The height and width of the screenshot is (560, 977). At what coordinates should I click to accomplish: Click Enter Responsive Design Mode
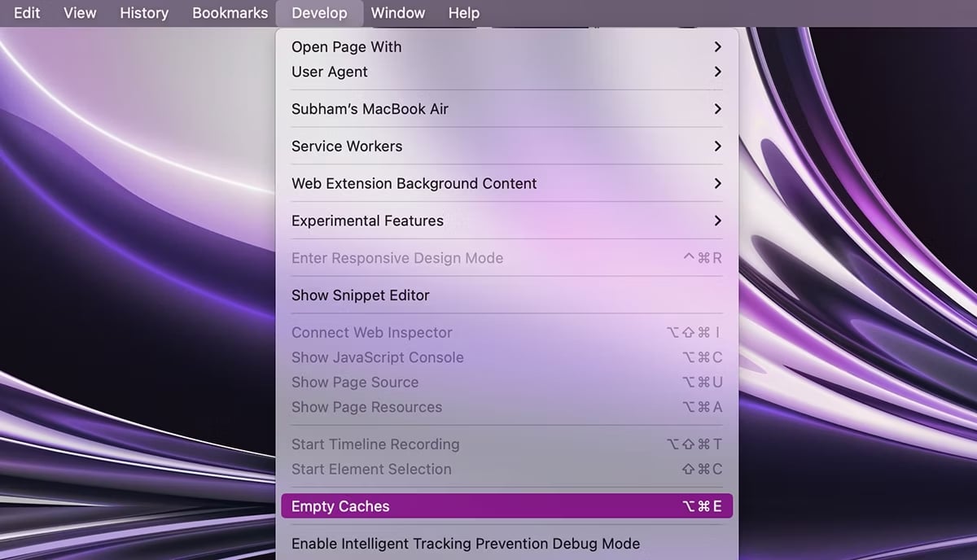[x=397, y=258]
